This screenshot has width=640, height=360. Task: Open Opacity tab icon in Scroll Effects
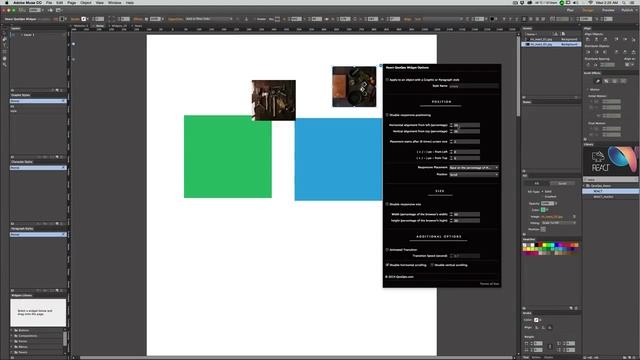(606, 81)
